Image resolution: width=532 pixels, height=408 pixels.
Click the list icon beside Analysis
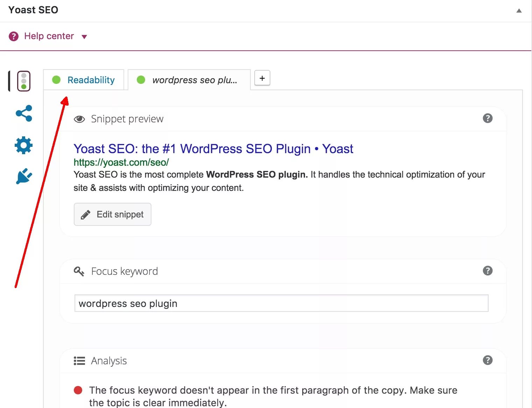point(79,361)
